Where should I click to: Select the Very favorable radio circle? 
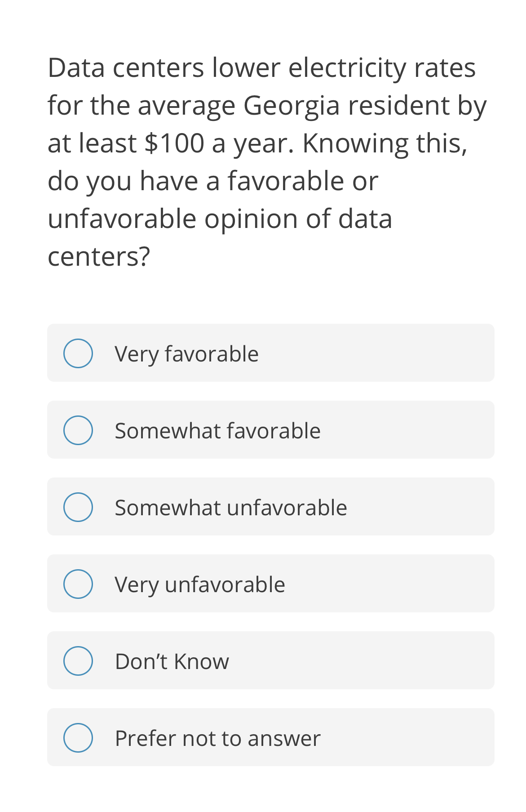point(78,353)
